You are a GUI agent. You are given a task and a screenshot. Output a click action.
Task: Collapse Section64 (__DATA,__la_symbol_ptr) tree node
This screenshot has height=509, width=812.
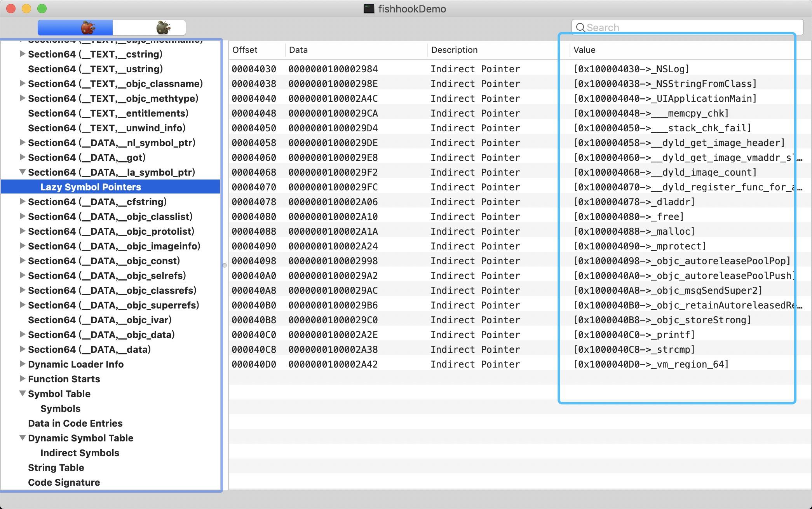23,172
